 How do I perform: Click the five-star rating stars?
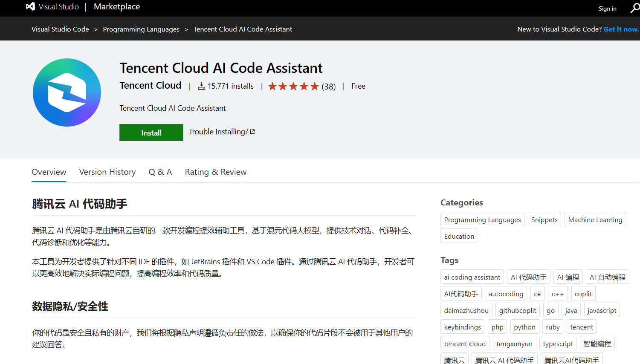[293, 87]
